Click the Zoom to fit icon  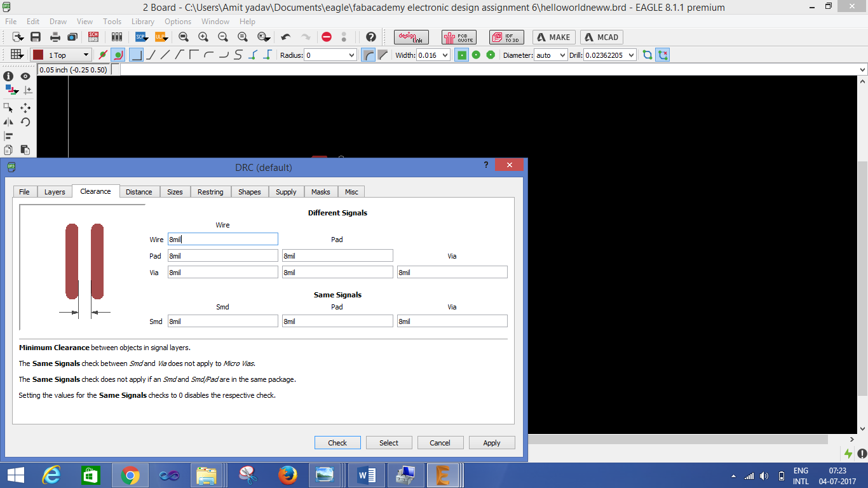(184, 37)
